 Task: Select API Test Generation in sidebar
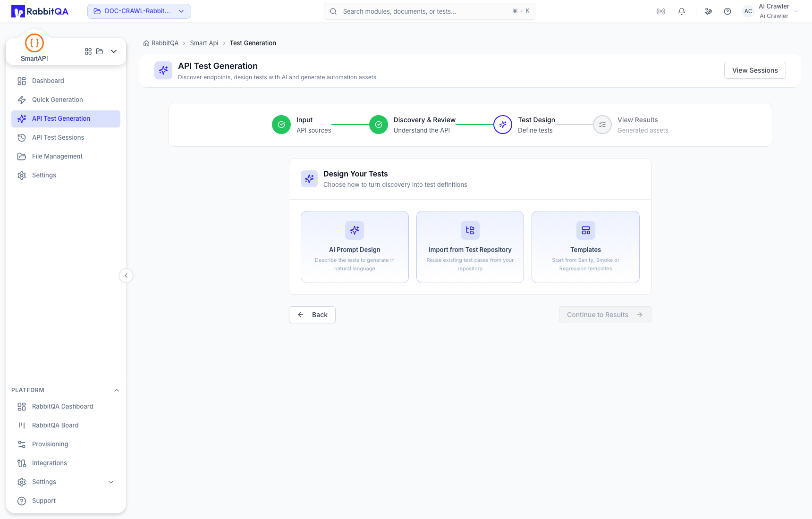point(66,119)
